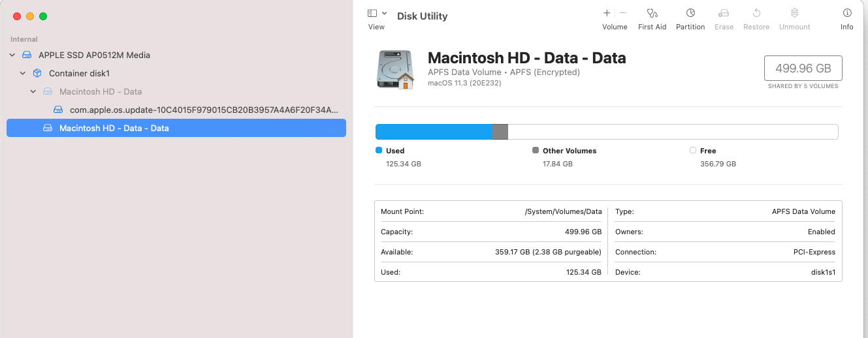Run First Aid on the volume

click(652, 13)
